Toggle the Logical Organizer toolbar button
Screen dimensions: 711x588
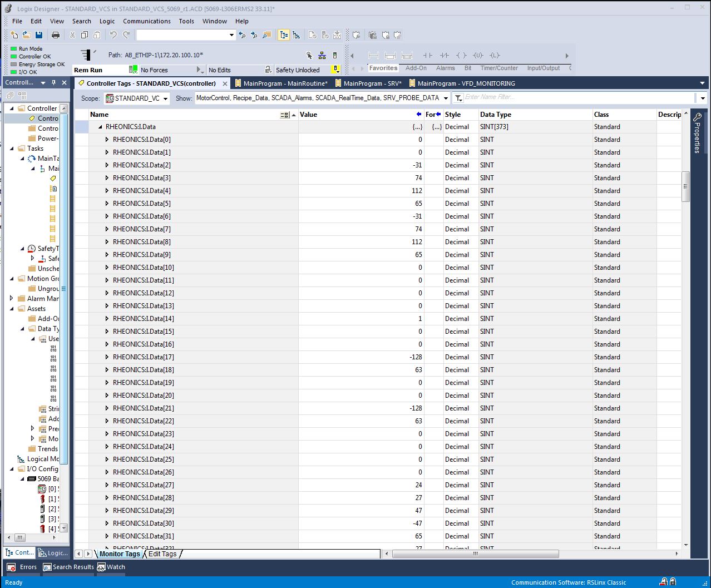[x=296, y=35]
